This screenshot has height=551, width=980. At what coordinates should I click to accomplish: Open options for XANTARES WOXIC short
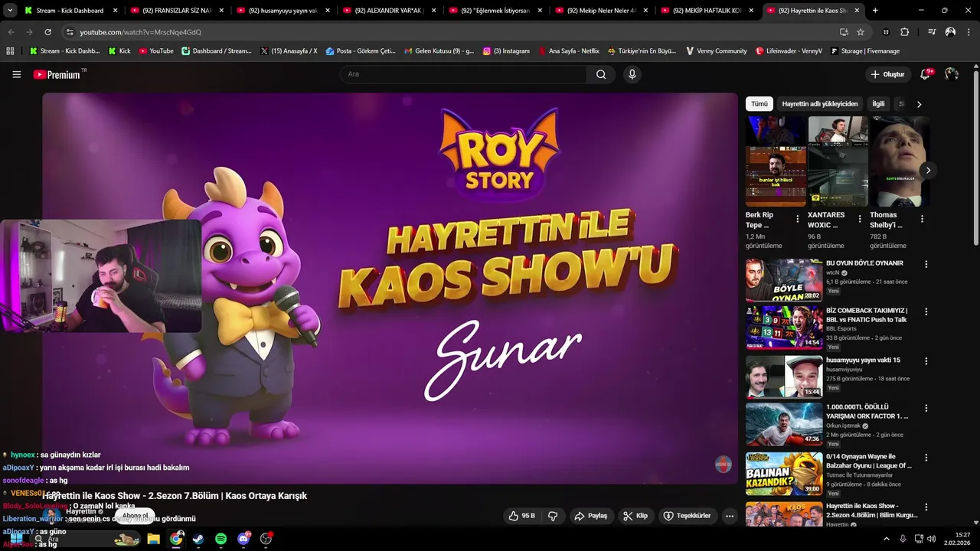[860, 219]
